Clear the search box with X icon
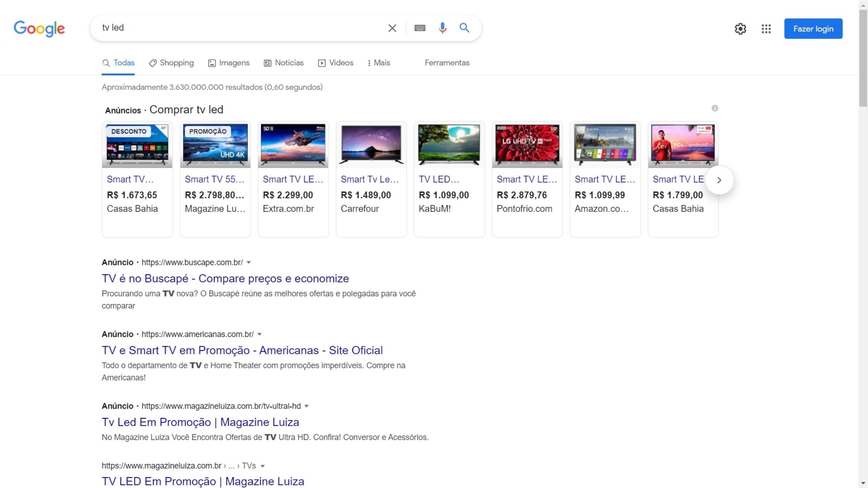This screenshot has width=868, height=488. pos(392,28)
